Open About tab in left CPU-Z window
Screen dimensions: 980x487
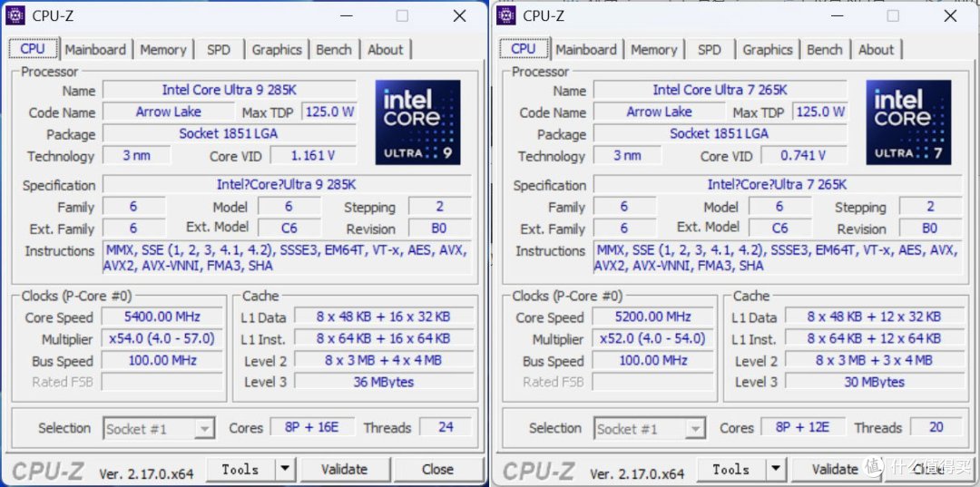pyautogui.click(x=385, y=50)
